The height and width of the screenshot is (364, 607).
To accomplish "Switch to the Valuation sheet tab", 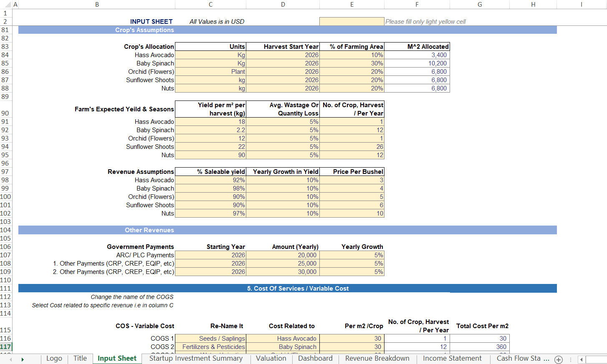I will click(271, 359).
